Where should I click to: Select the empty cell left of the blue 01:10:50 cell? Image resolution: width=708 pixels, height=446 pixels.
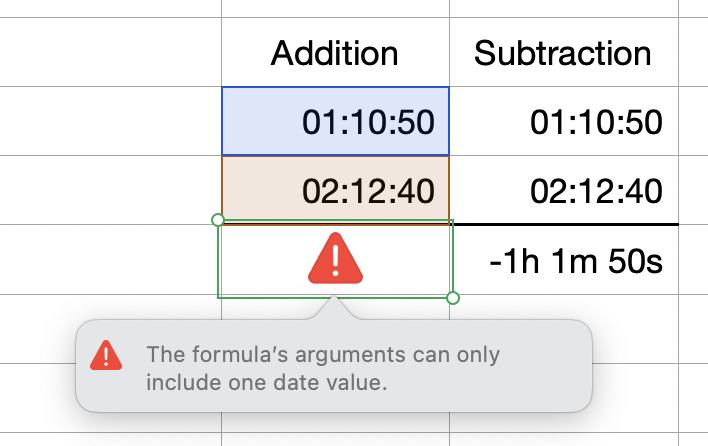coord(110,121)
